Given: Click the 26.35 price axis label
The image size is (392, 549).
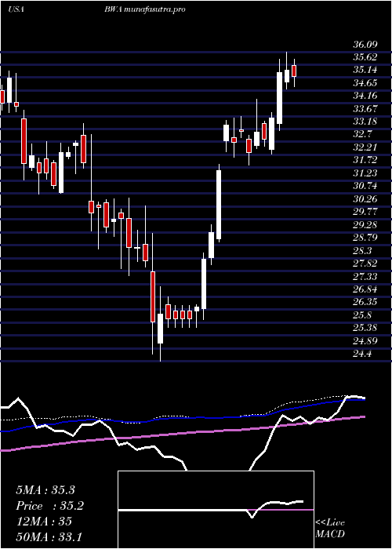Looking at the screenshot, I should click(x=365, y=302).
